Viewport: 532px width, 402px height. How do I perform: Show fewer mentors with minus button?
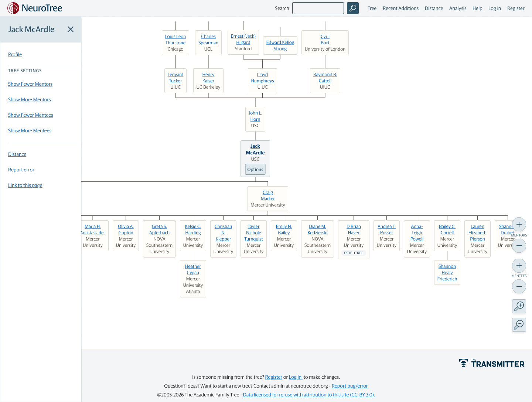coord(519,246)
